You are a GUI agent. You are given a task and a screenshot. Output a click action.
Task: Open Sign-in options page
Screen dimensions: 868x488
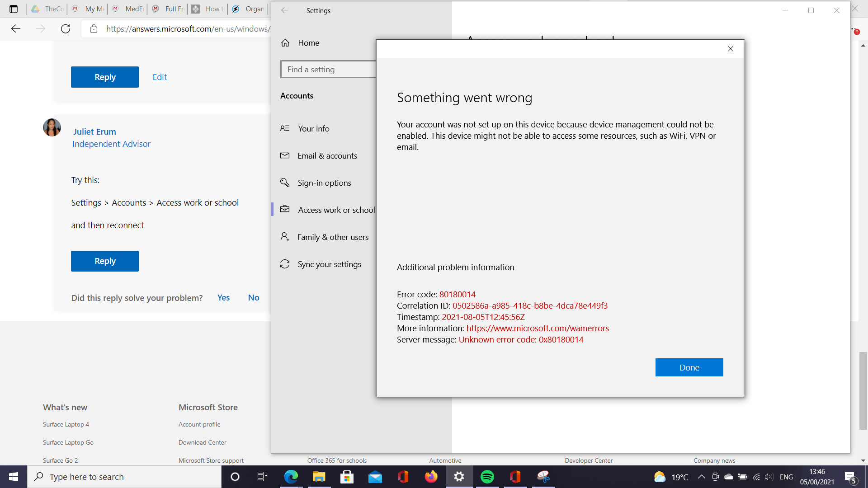(x=324, y=183)
